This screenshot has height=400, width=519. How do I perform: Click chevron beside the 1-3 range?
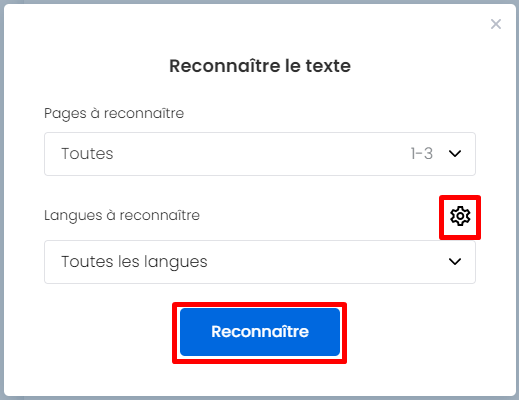click(x=455, y=154)
